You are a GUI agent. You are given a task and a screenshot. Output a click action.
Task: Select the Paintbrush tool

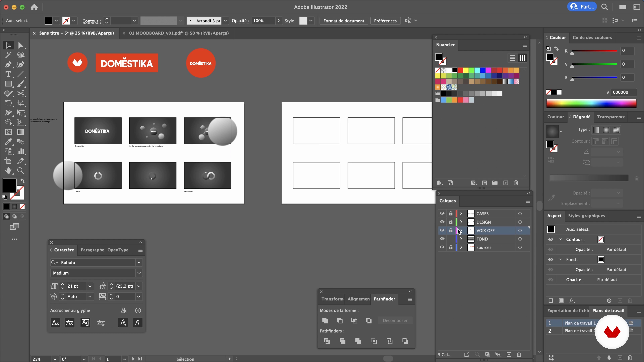pos(21,84)
